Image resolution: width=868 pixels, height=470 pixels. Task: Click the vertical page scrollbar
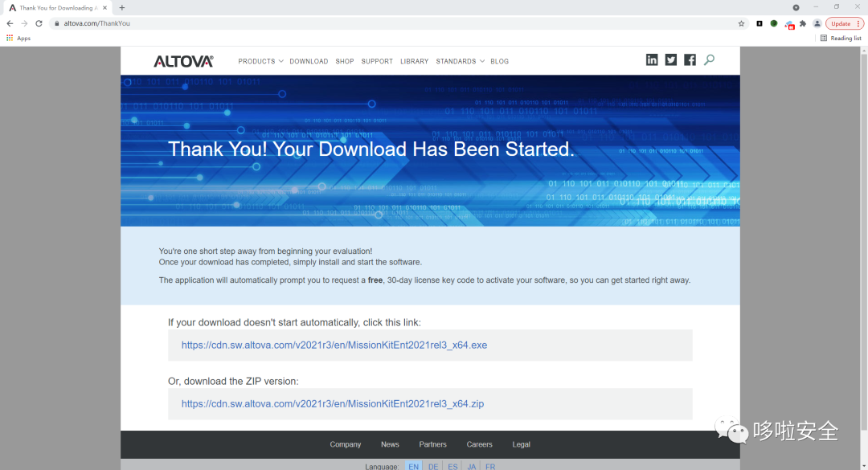pyautogui.click(x=863, y=243)
